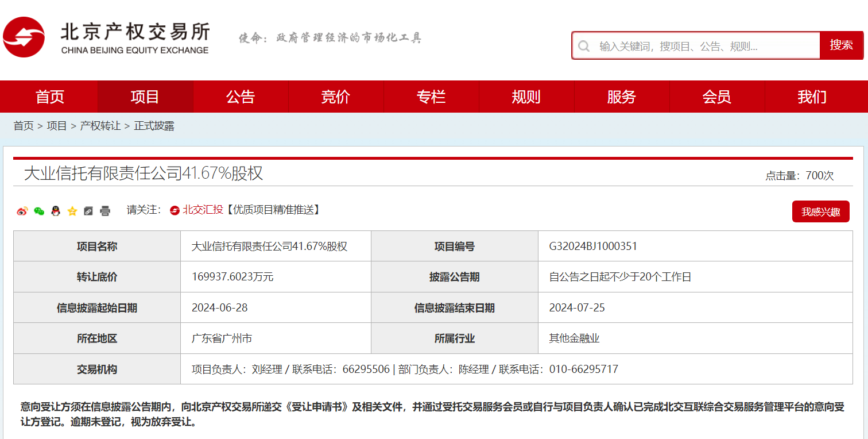Screen dimensions: 868x439
Task: Share via the green WeChat icon
Action: click(x=39, y=211)
